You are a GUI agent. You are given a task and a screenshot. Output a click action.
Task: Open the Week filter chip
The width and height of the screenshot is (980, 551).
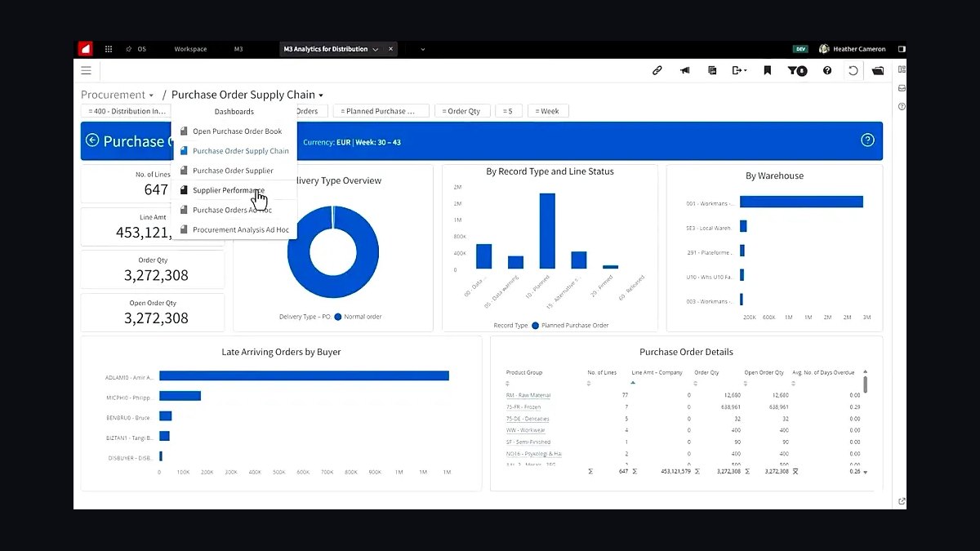pos(548,111)
